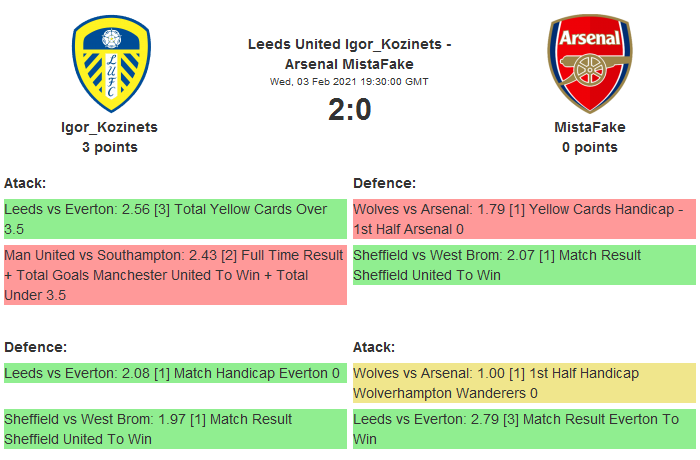Click Igor_Kozinets' 3 points label
Image resolution: width=700 pixels, height=460 pixels.
(x=110, y=147)
